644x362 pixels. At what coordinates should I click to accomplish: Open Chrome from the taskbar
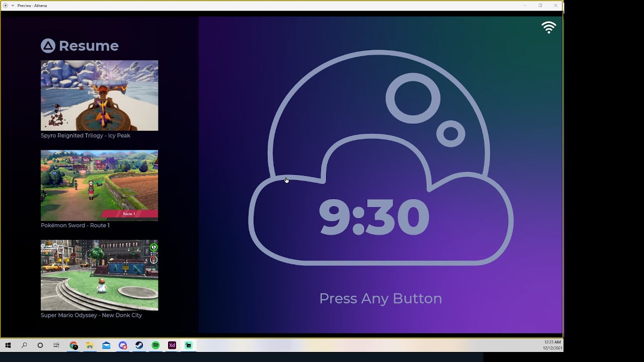(73, 345)
